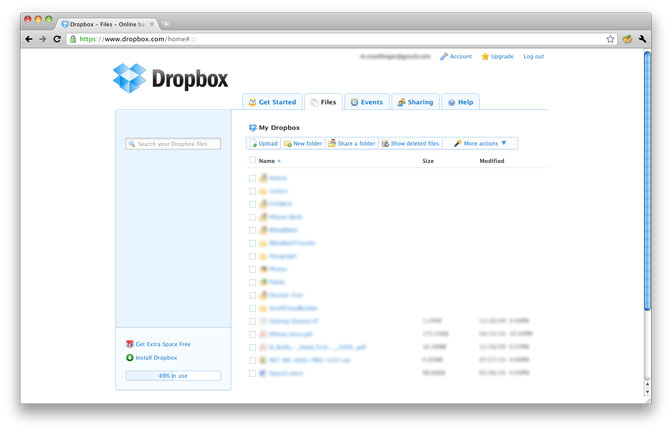The height and width of the screenshot is (431, 671).
Task: Click the browser forward arrow
Action: (x=43, y=39)
